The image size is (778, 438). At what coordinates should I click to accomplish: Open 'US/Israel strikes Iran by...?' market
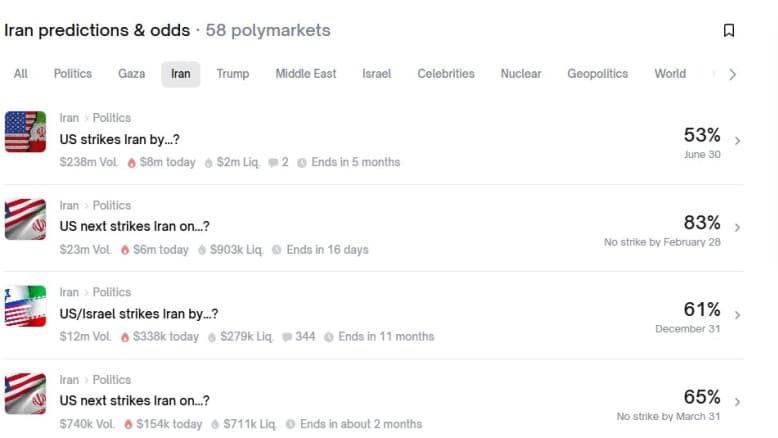coord(138,314)
